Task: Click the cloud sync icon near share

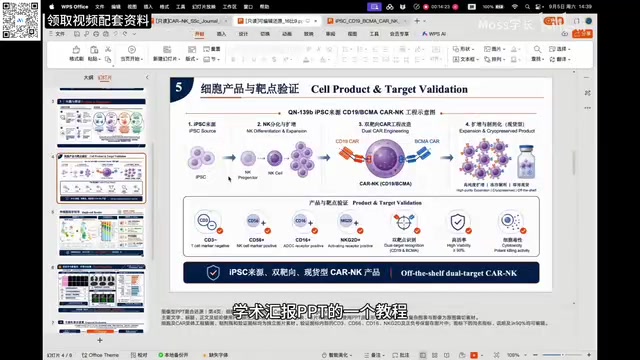Action: [x=564, y=34]
